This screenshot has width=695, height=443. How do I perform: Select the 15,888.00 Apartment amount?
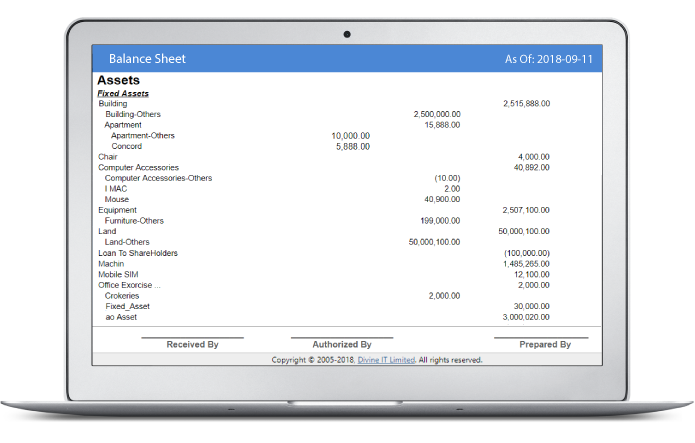click(442, 125)
